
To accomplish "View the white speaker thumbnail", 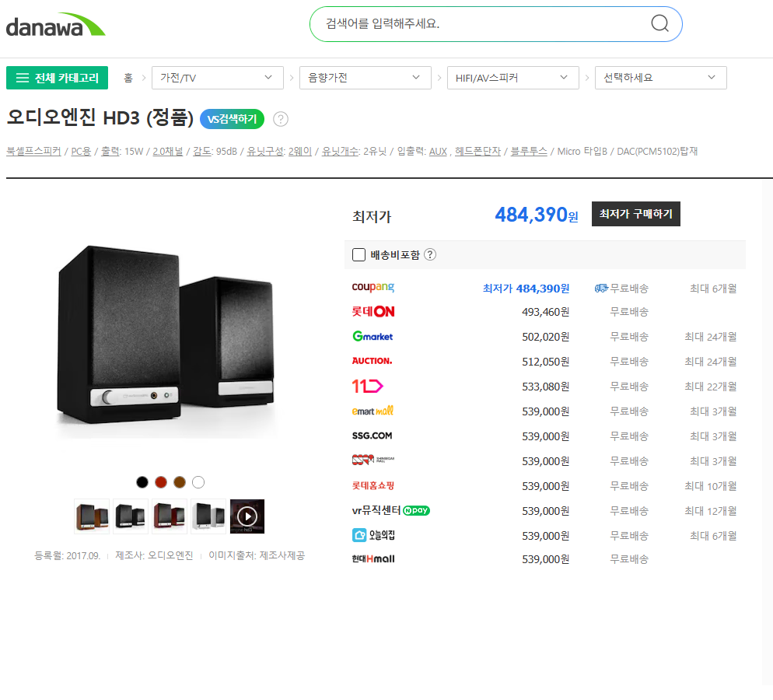I will click(x=208, y=516).
